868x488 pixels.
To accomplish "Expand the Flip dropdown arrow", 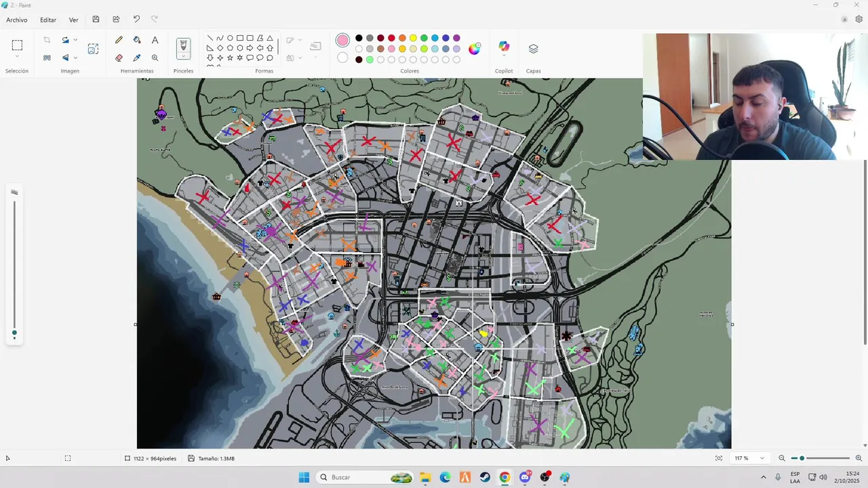I will pos(75,58).
